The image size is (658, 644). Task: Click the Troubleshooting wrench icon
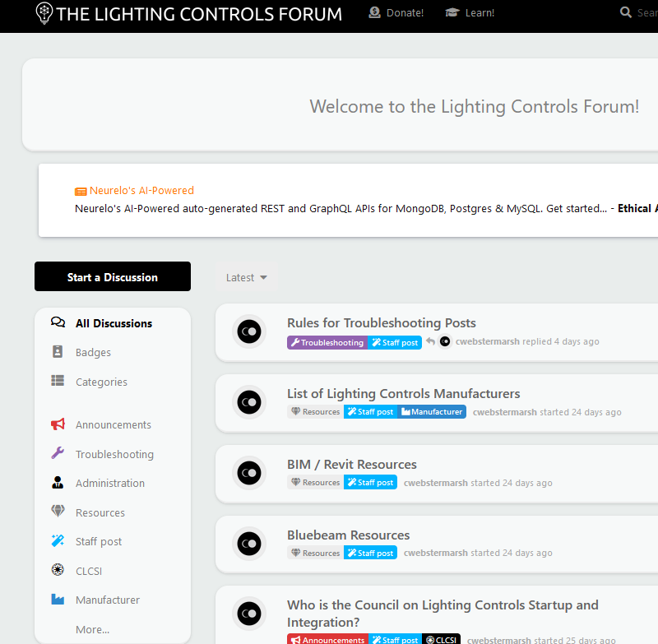[58, 453]
